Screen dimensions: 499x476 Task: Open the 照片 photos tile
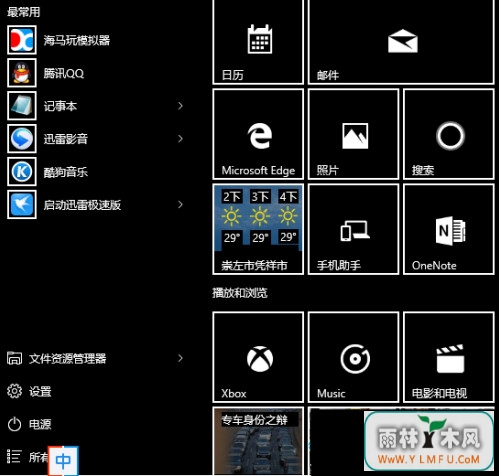coord(353,134)
